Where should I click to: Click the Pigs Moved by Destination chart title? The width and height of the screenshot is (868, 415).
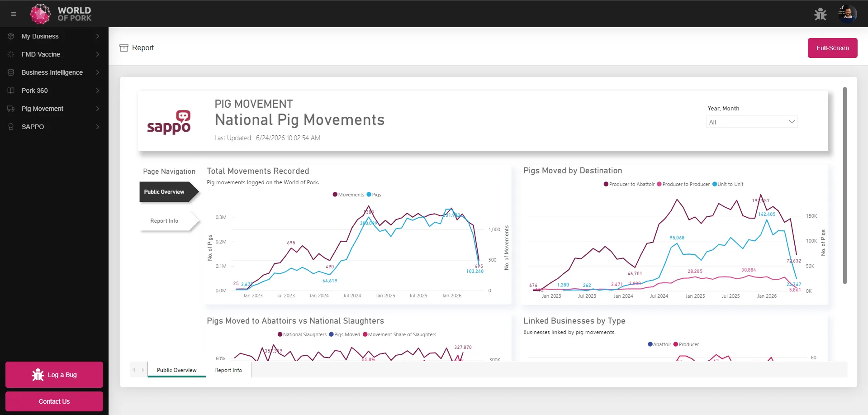tap(573, 171)
